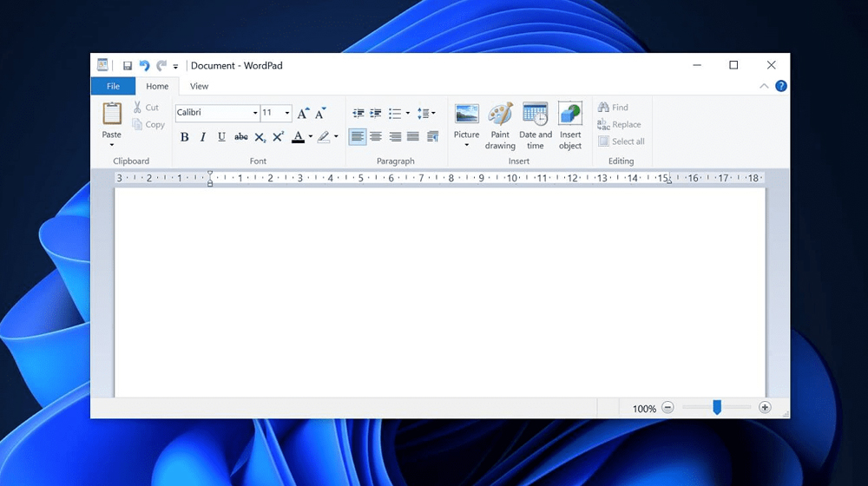Image resolution: width=868 pixels, height=486 pixels.
Task: Increase the paragraph indent
Action: 376,114
